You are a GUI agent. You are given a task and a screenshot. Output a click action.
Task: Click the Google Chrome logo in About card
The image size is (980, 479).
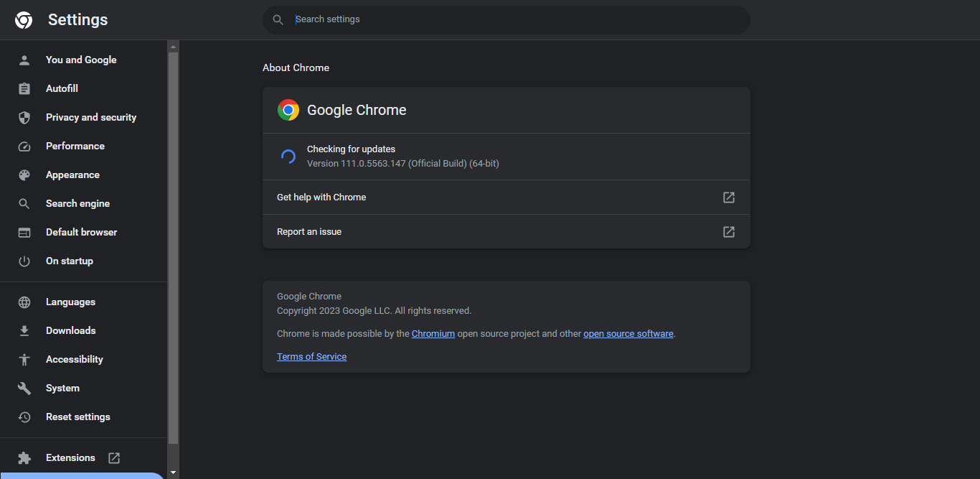pos(288,110)
